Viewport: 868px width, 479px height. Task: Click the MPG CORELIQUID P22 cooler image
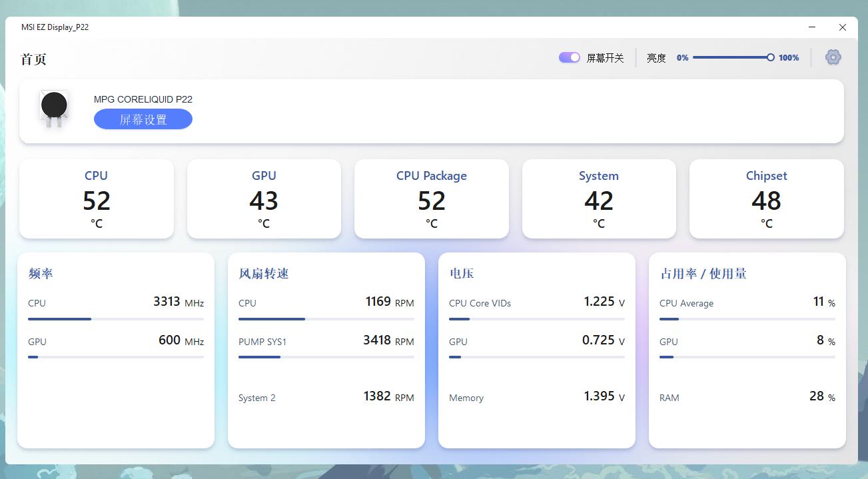tap(54, 109)
